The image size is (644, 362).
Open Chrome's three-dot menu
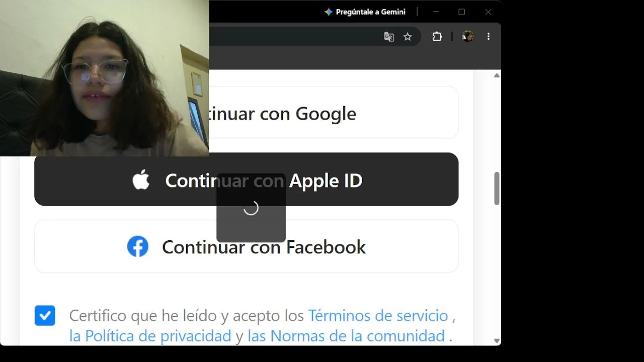(488, 37)
